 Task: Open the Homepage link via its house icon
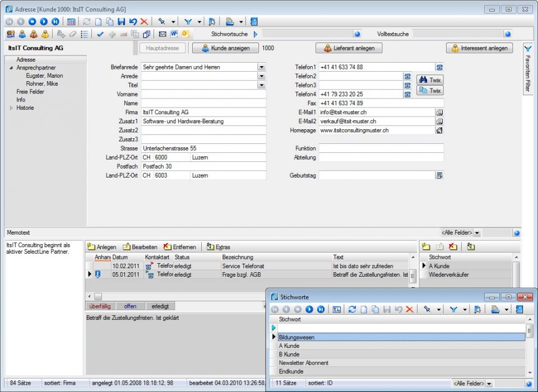[439, 130]
